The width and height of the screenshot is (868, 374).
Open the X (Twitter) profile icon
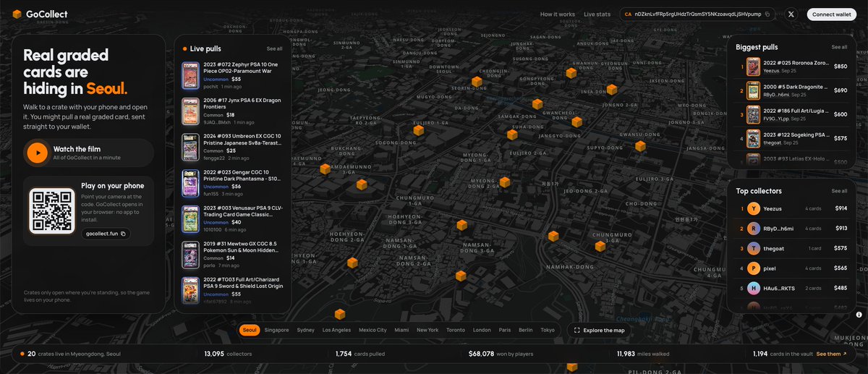(x=791, y=14)
